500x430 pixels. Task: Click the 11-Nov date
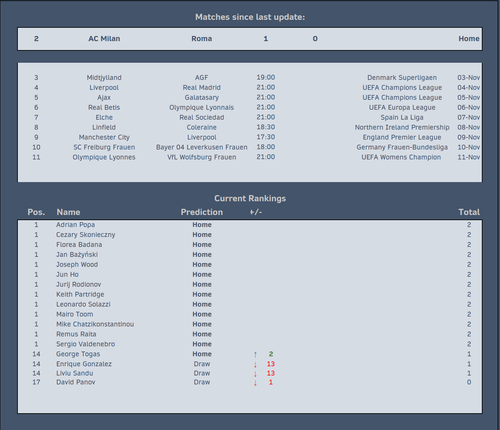(469, 157)
